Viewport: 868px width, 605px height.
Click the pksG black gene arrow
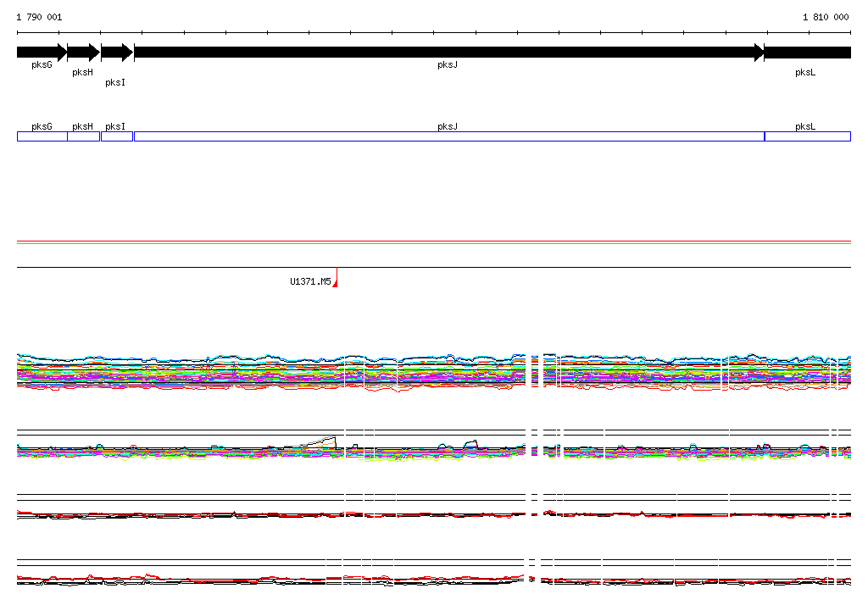pos(42,53)
